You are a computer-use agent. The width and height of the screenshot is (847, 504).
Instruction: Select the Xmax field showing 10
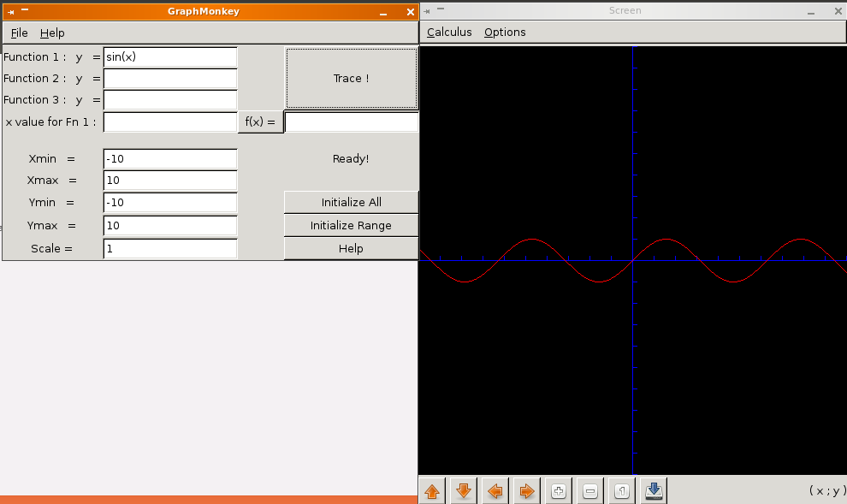click(170, 181)
